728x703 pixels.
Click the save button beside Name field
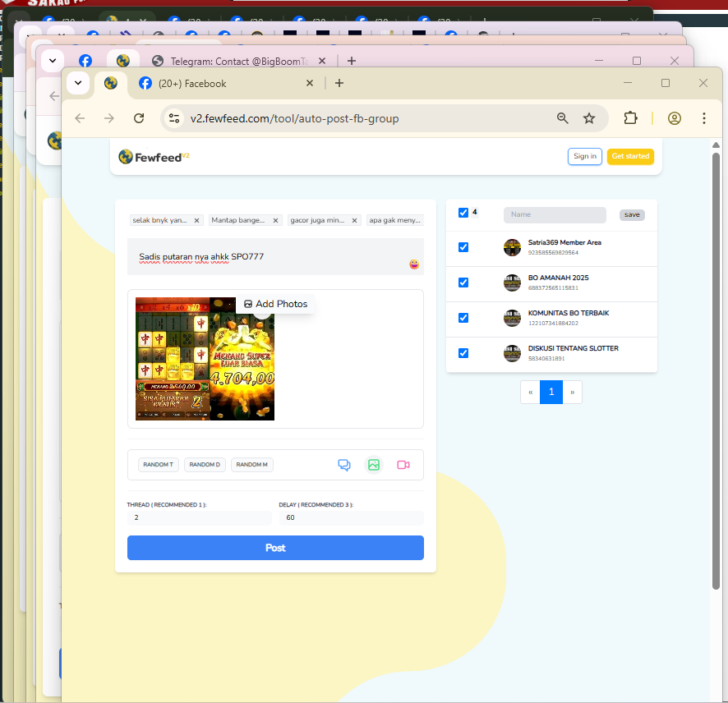[631, 214]
